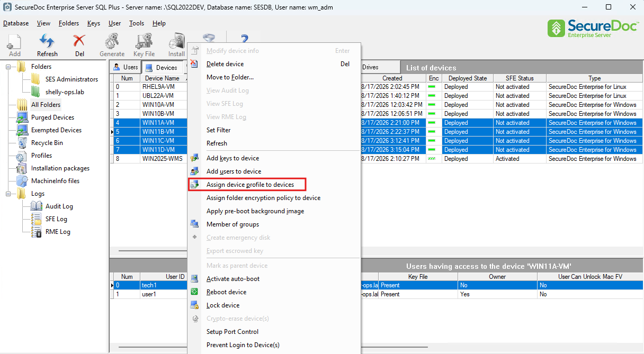Open the Database menu
This screenshot has width=644, height=354.
coord(16,23)
